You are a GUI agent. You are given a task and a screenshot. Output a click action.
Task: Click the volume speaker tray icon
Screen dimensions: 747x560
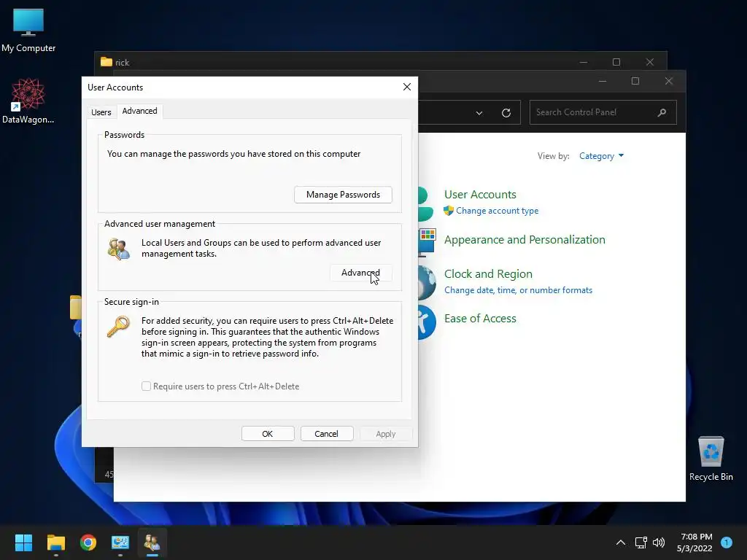[659, 542]
